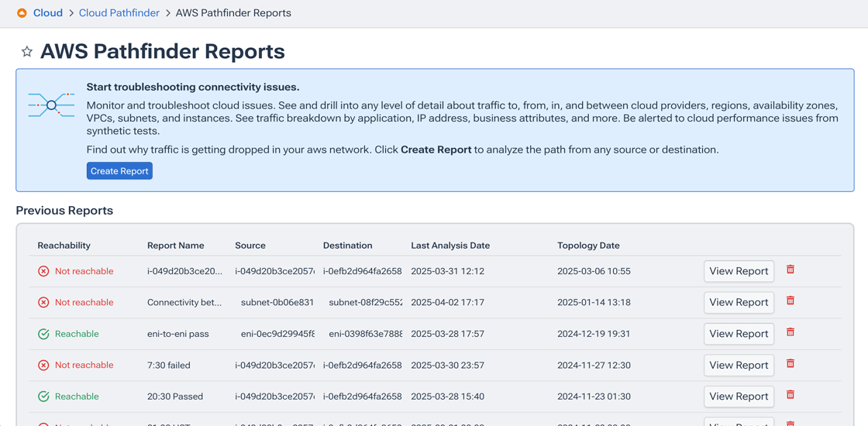
Task: Click analysis date 2025-03-28 15:40
Action: 448,397
